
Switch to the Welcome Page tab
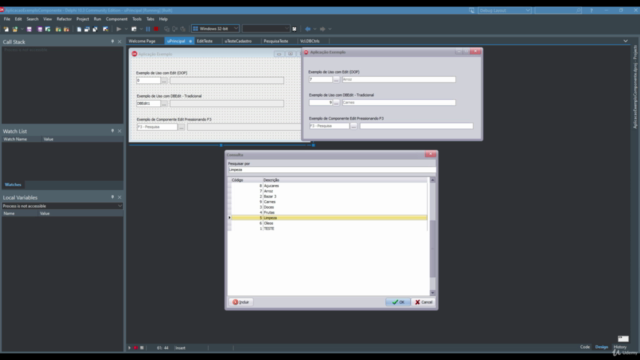pyautogui.click(x=142, y=41)
